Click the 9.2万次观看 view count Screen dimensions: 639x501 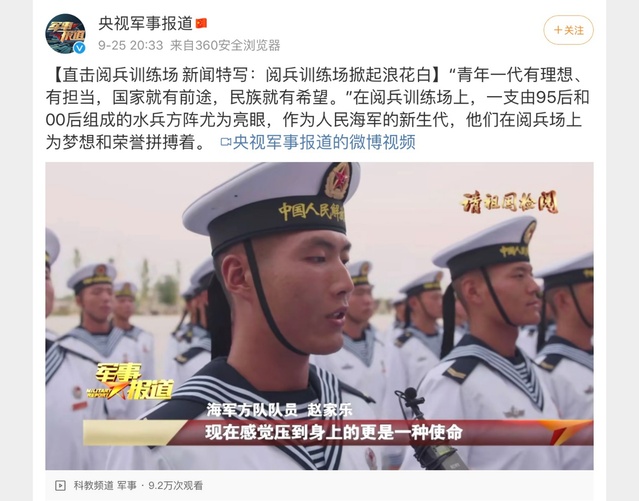pos(175,485)
